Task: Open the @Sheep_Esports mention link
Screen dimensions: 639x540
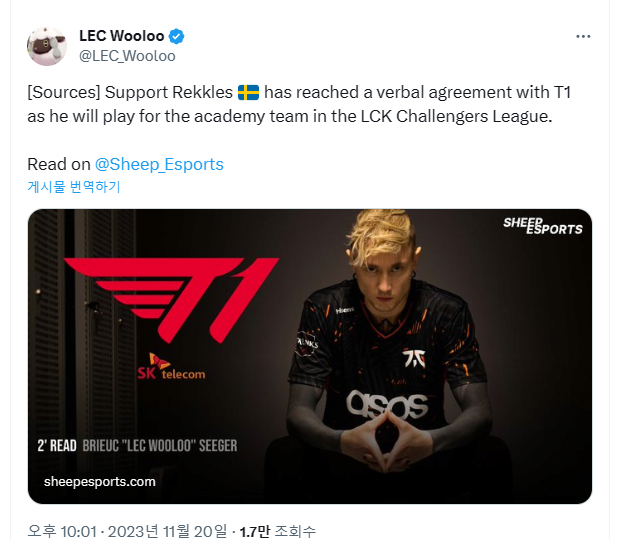Action: (159, 164)
